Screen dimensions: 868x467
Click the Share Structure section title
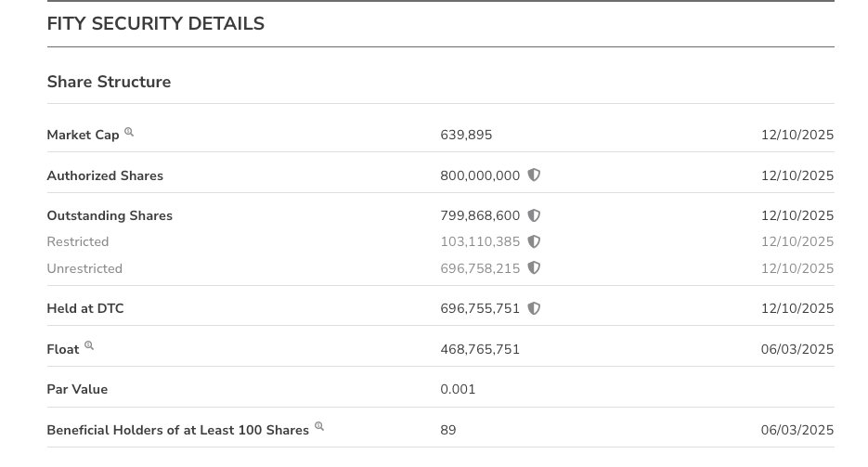tap(109, 82)
